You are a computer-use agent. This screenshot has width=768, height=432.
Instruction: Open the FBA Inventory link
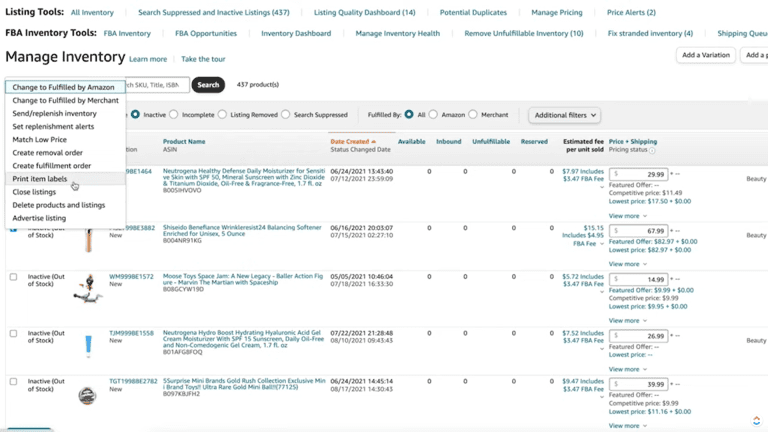127,33
